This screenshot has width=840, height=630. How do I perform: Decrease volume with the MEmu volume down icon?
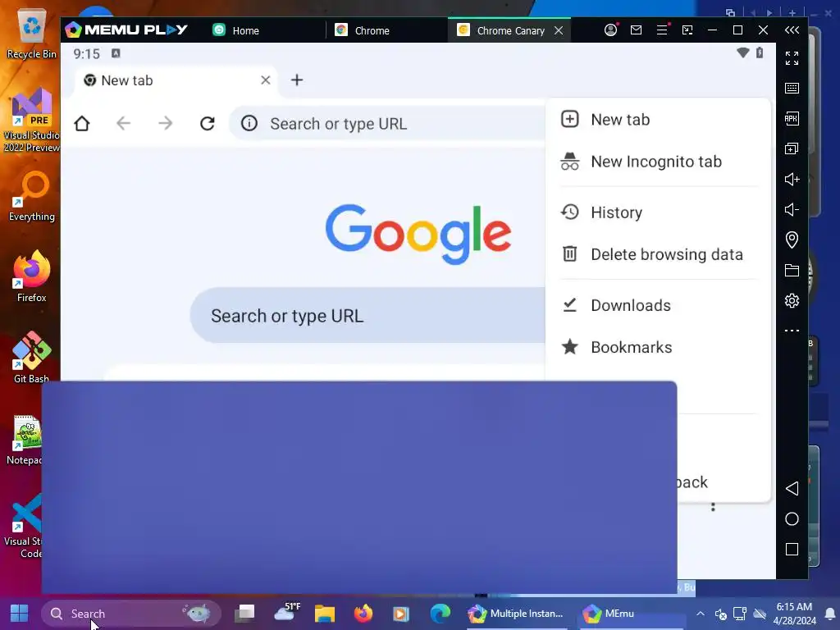(792, 209)
